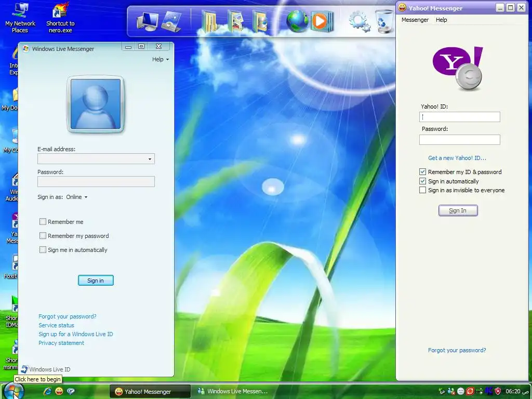Screen dimensions: 532x399
Task: Open the Get a new Yahoo! ID link
Action: [457, 158]
